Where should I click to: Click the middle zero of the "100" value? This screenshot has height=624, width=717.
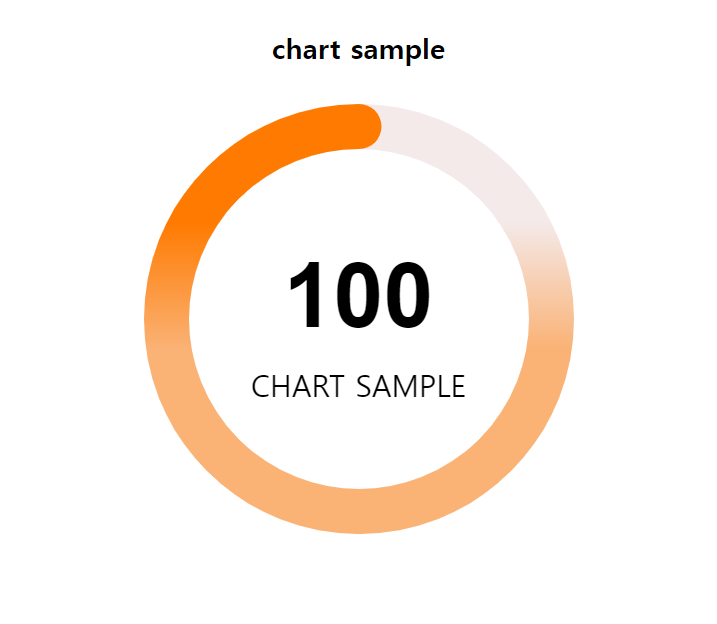357,296
